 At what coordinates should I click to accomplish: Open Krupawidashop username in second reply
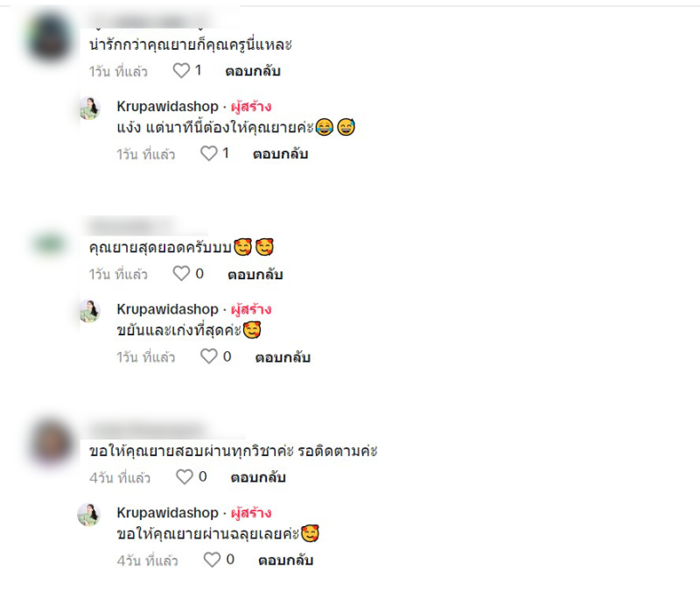coord(167,309)
